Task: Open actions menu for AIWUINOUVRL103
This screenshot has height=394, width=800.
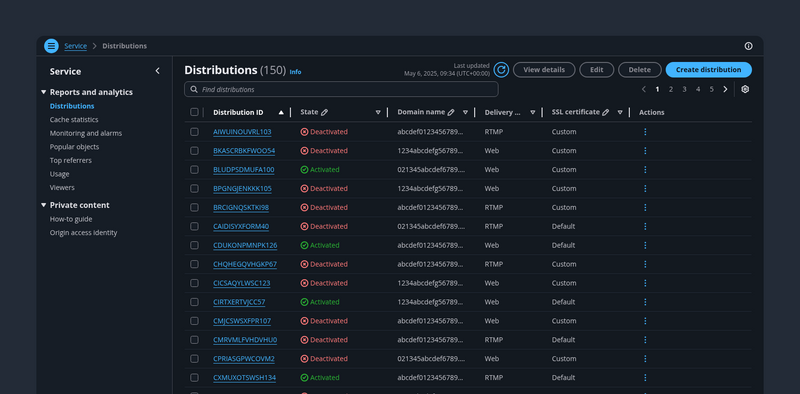Action: click(x=645, y=132)
